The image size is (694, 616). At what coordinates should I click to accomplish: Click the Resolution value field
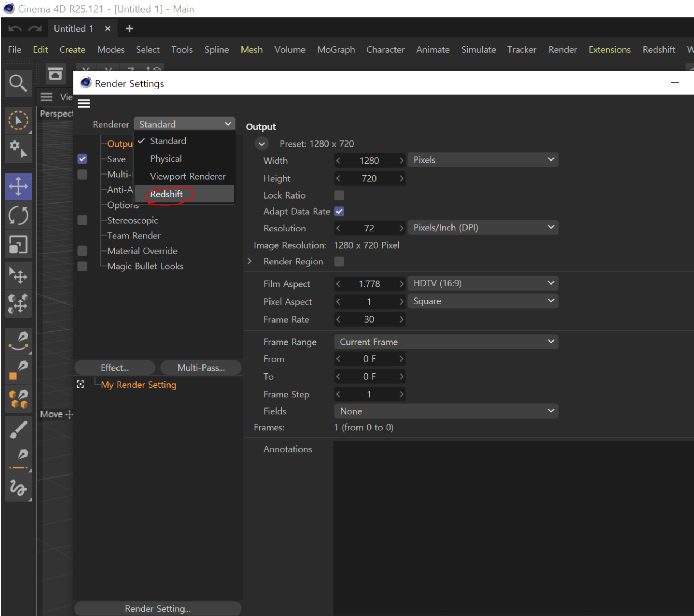369,228
